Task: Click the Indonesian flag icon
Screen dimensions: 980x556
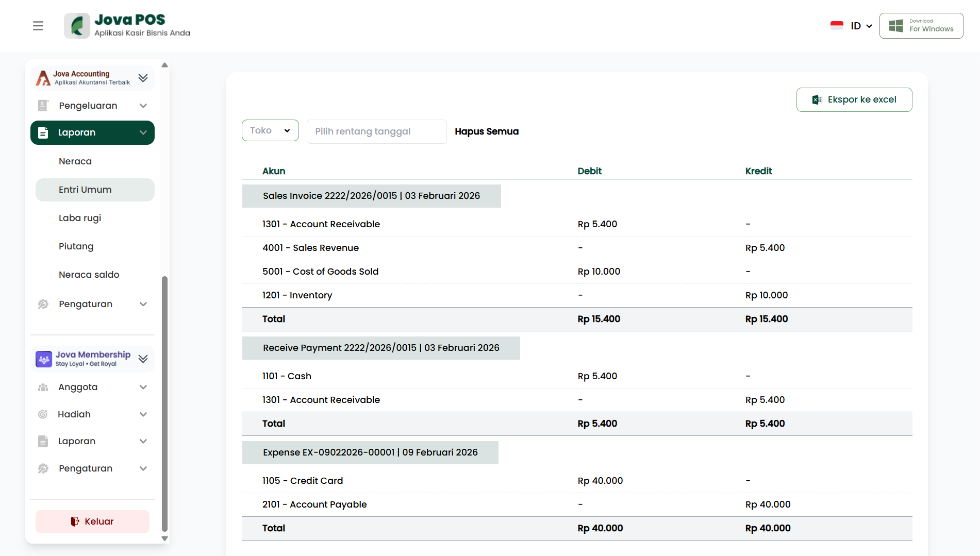Action: pos(837,26)
